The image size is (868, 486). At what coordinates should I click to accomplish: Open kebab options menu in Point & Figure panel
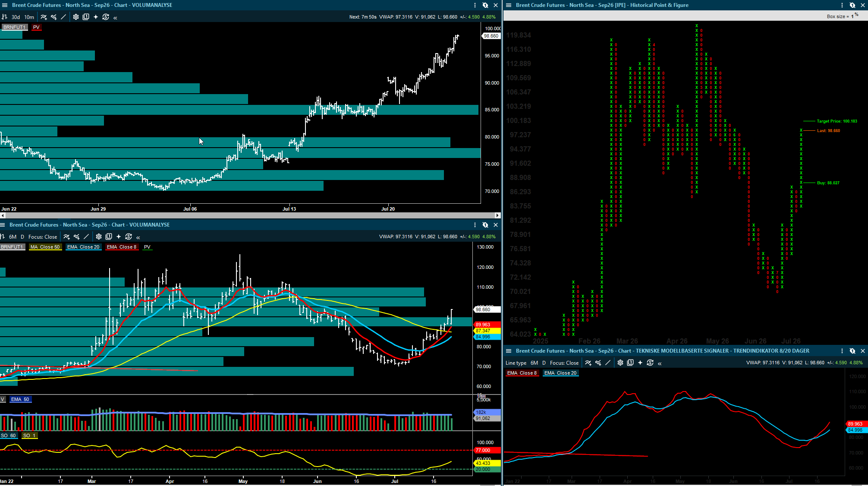point(842,5)
